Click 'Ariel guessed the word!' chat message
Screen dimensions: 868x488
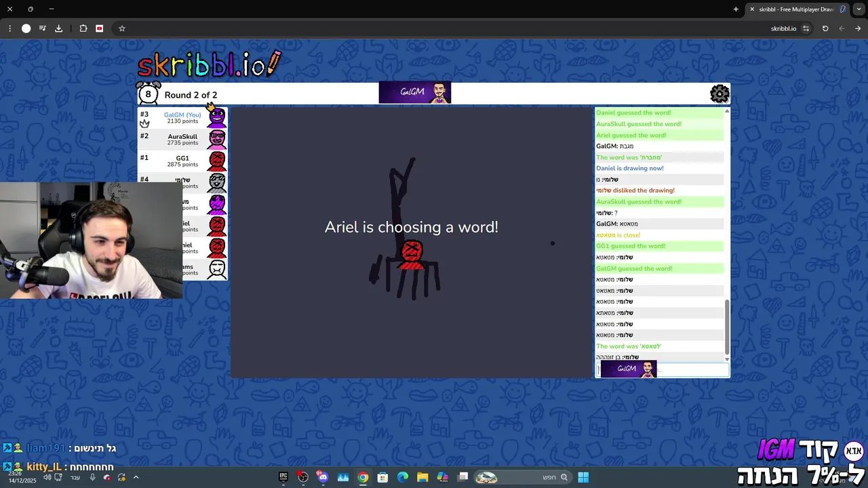631,135
